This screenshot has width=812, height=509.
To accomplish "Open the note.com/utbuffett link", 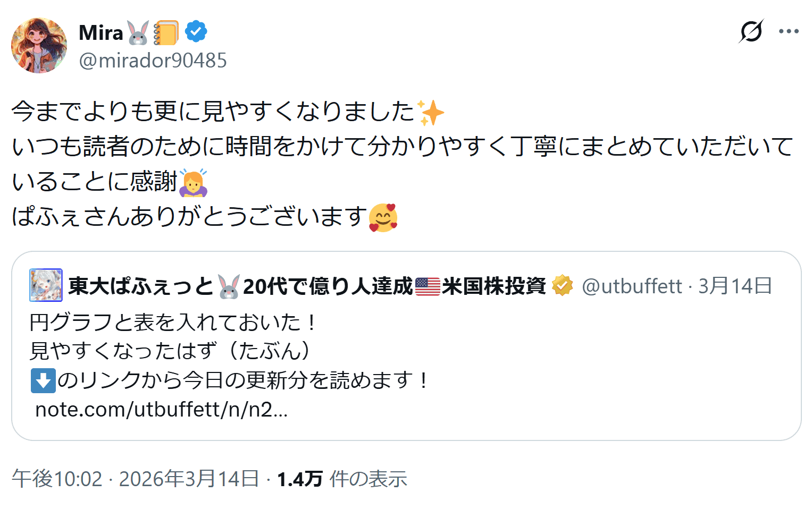I will click(161, 410).
